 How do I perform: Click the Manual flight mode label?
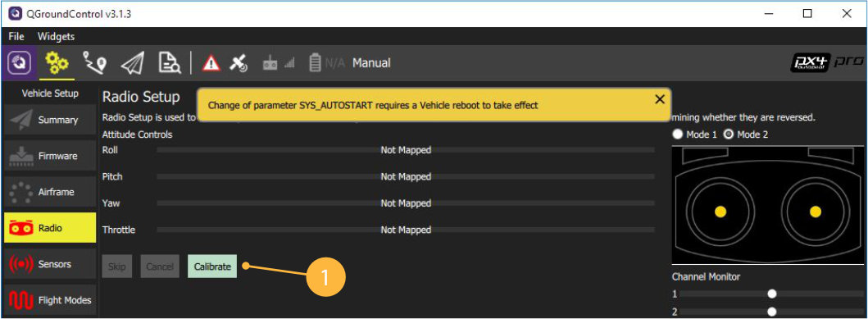[371, 63]
